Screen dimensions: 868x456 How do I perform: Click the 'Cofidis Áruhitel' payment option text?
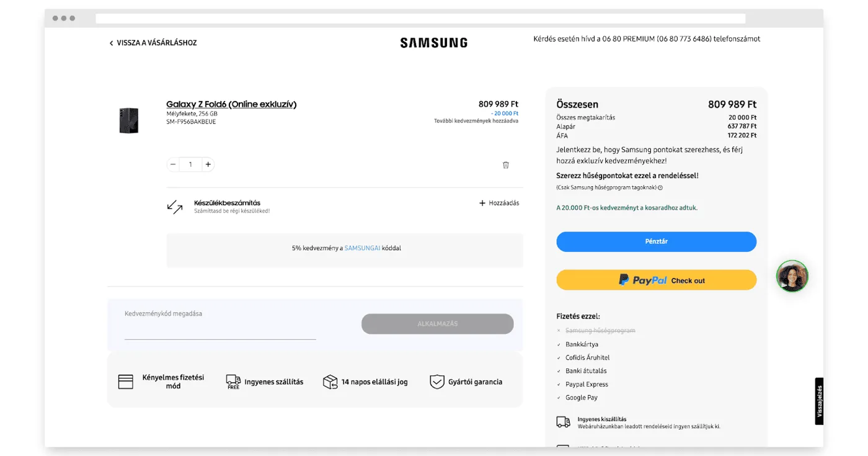point(587,357)
